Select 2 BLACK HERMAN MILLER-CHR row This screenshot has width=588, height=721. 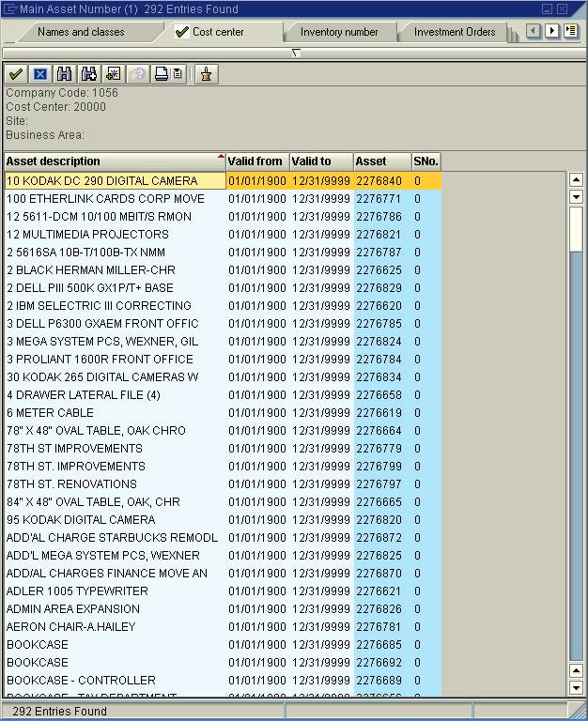[224, 270]
